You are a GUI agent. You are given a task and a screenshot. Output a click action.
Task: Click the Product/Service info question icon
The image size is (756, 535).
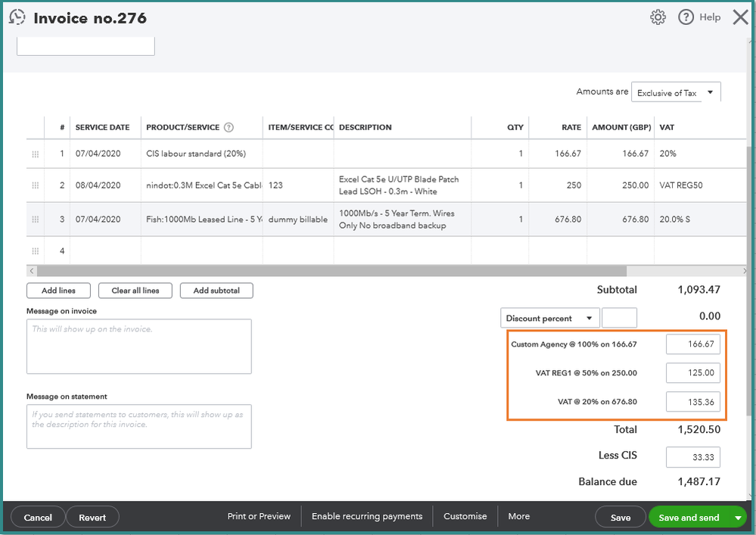point(229,127)
